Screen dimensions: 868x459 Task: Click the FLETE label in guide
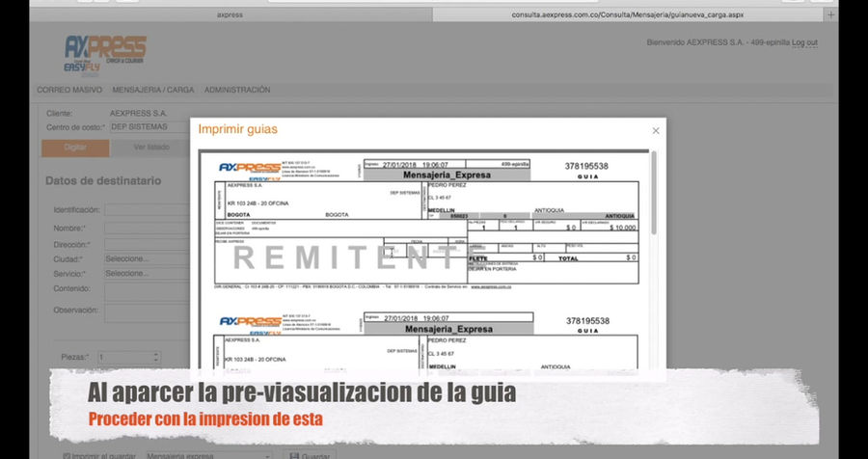(477, 258)
